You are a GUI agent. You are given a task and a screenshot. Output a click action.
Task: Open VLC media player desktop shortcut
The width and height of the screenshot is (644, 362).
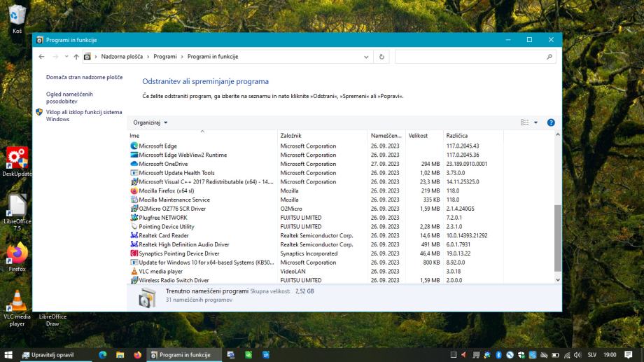pos(17,309)
